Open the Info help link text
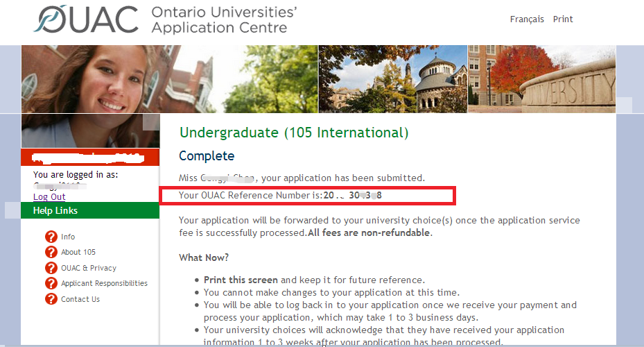 tap(68, 237)
